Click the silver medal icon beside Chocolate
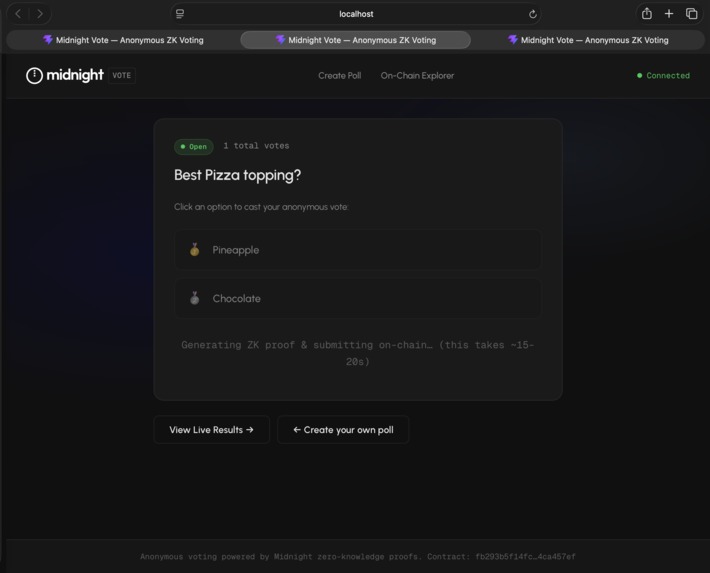Image resolution: width=710 pixels, height=573 pixels. [195, 298]
